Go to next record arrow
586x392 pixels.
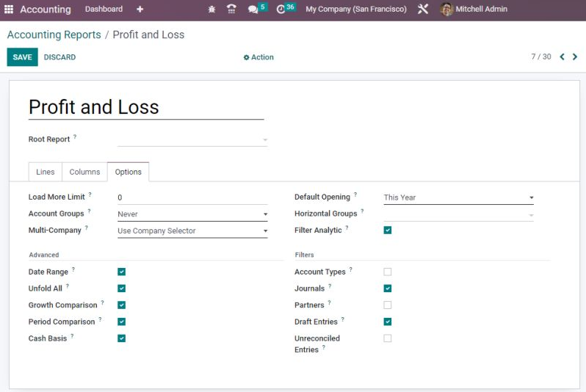pos(575,57)
